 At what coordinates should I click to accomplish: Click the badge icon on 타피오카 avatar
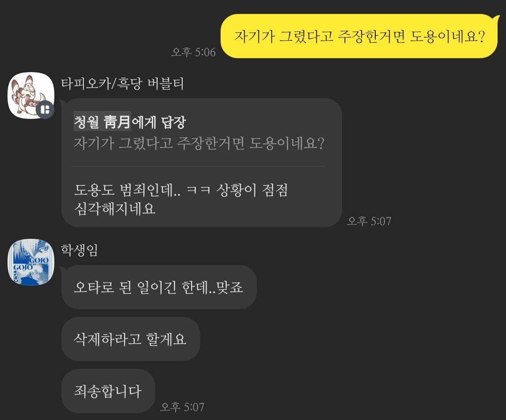[x=45, y=110]
